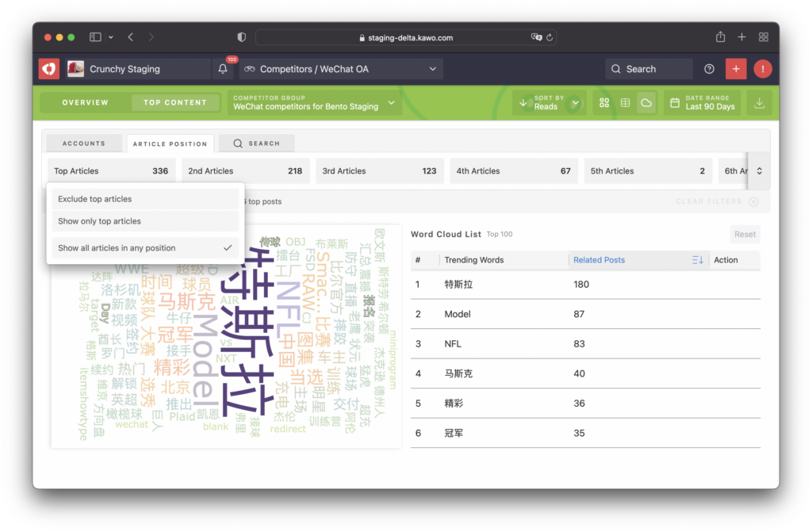Click the Clear Filters link
This screenshot has width=812, height=532.
click(x=708, y=201)
